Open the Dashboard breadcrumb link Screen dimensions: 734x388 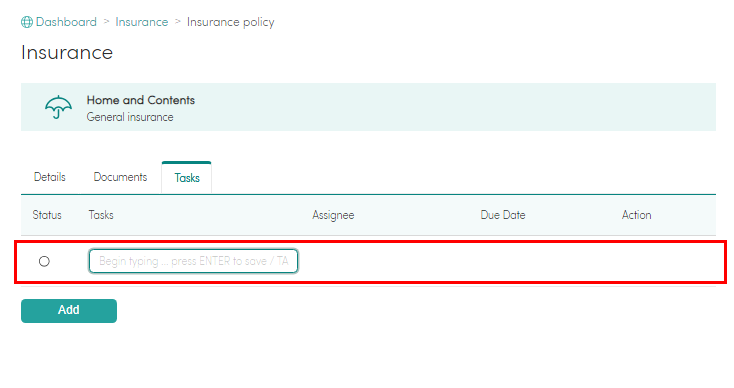[x=66, y=22]
